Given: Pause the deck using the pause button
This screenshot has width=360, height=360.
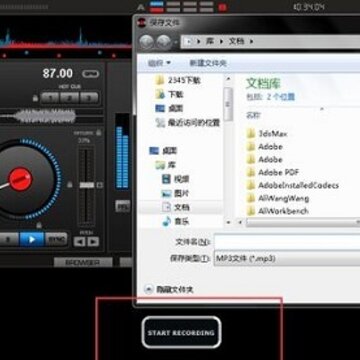Looking at the screenshot, I should click(8, 240).
